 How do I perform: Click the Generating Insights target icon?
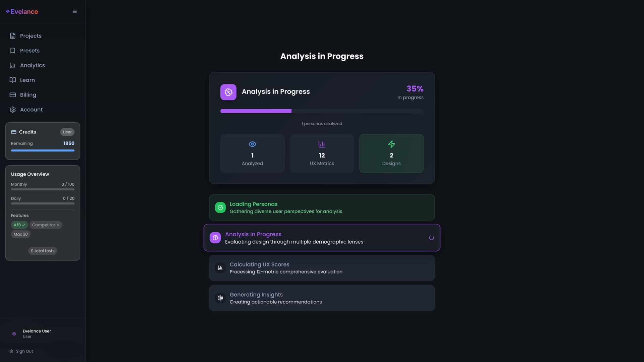coord(220,298)
